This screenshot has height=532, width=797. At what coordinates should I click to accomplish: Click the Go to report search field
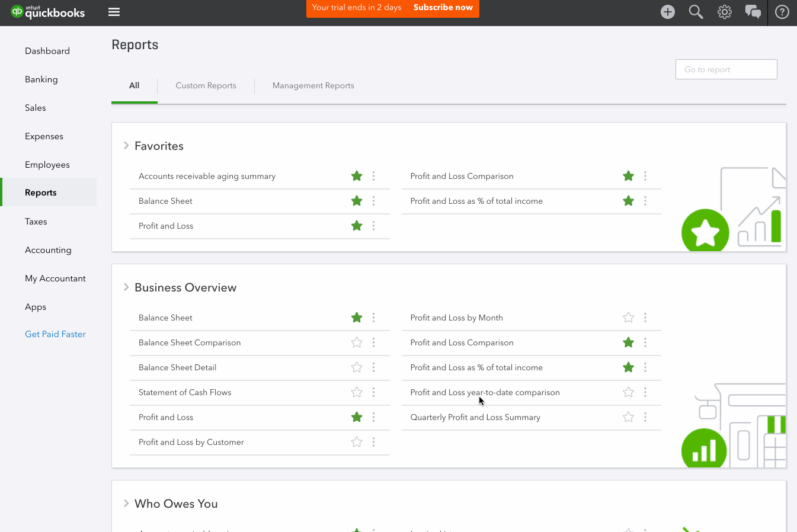726,69
